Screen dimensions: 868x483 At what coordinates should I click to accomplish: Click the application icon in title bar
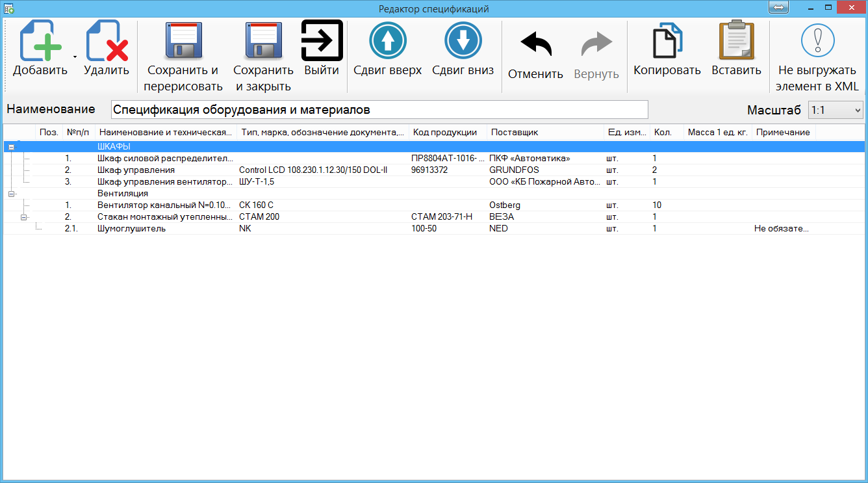click(9, 9)
